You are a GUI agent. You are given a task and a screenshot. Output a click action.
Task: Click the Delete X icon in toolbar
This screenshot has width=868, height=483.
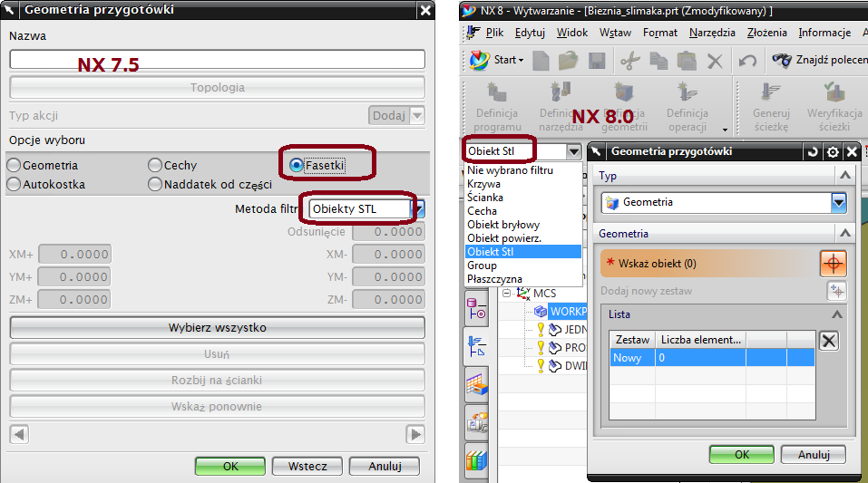click(x=715, y=61)
